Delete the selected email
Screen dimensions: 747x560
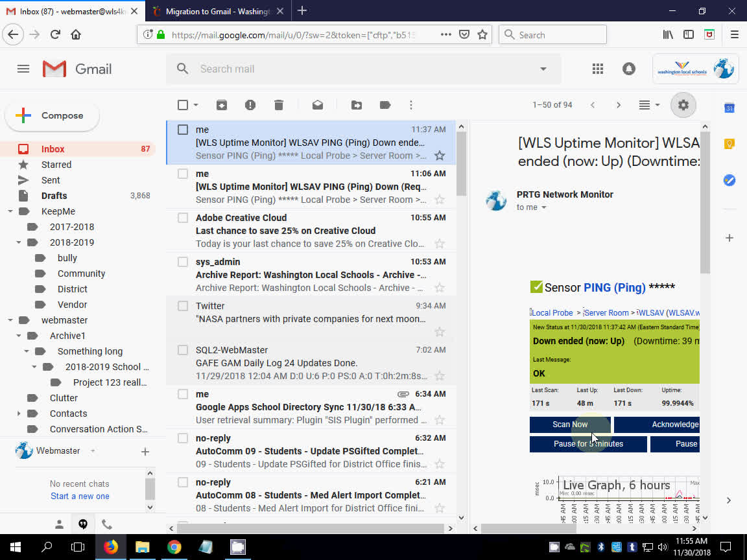click(278, 104)
